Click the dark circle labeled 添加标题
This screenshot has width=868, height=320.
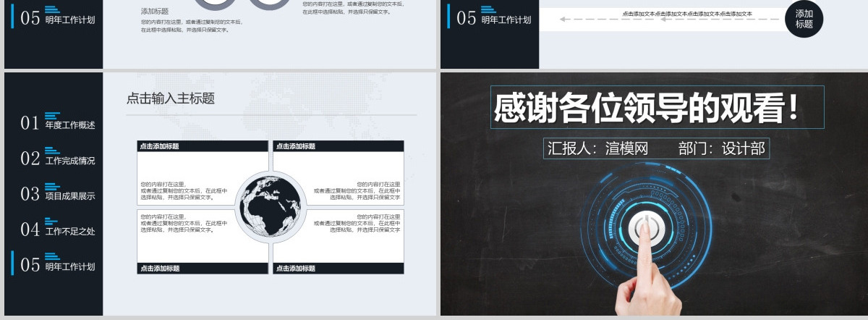tap(804, 18)
